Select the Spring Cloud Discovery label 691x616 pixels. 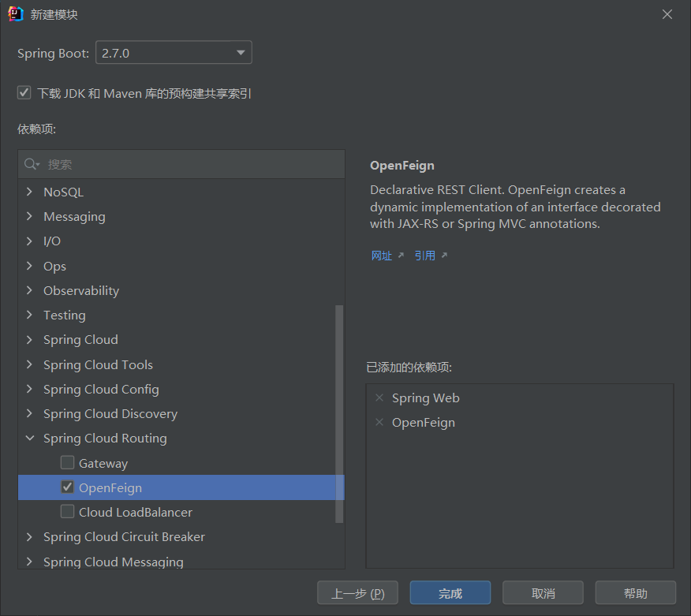110,414
